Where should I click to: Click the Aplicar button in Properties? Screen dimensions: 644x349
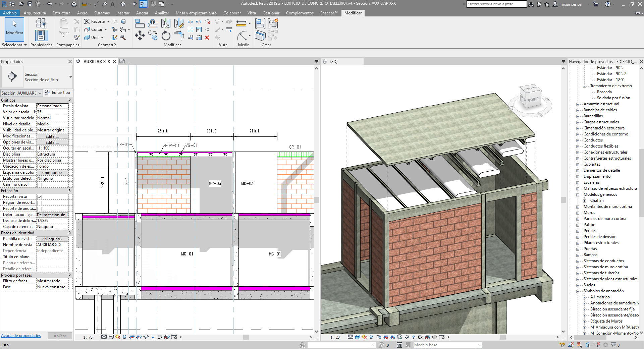coord(60,336)
